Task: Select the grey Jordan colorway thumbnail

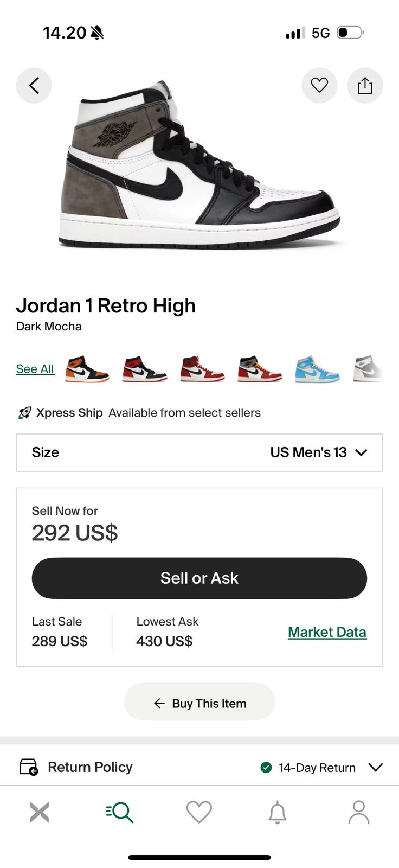Action: (x=368, y=369)
